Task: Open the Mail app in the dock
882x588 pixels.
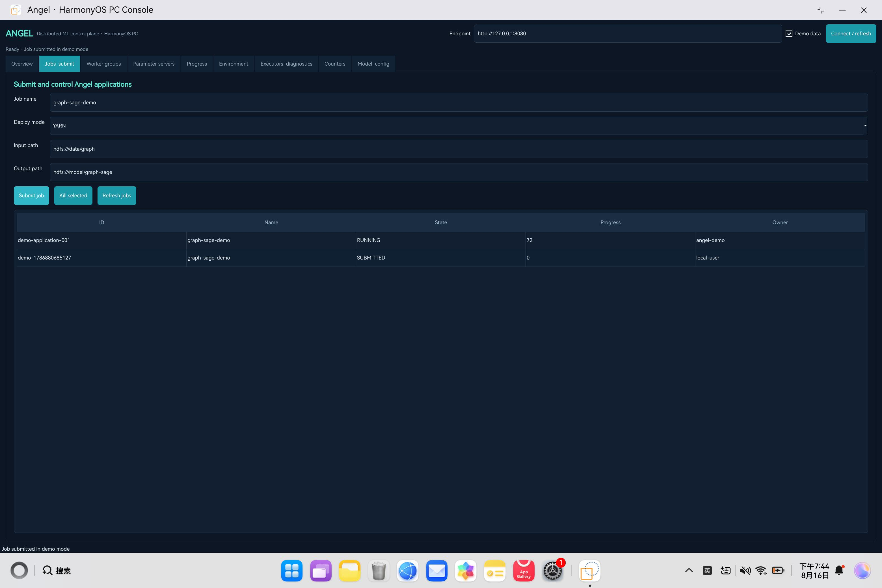Action: click(436, 571)
